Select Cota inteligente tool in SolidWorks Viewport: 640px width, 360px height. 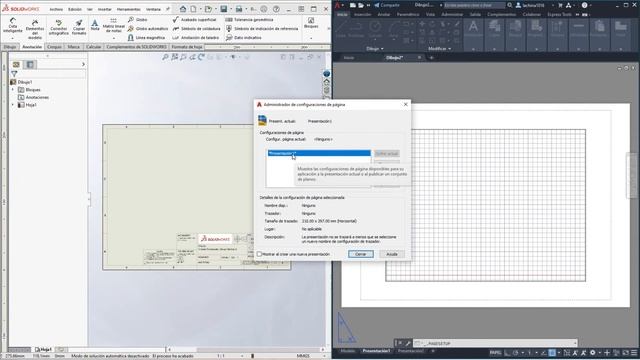pyautogui.click(x=13, y=25)
